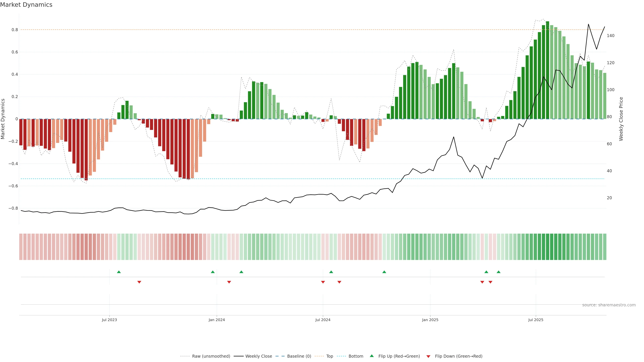Click the Jul 2023 axis label

109,320
